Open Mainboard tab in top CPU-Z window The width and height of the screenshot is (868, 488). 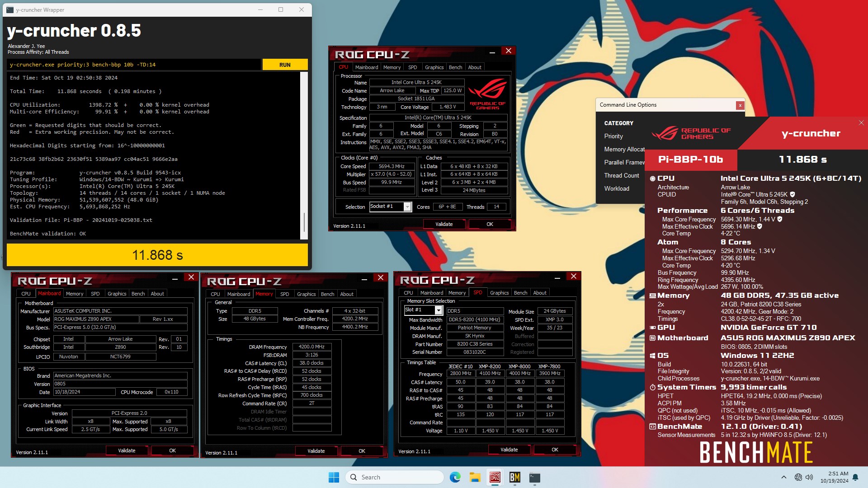click(x=367, y=67)
